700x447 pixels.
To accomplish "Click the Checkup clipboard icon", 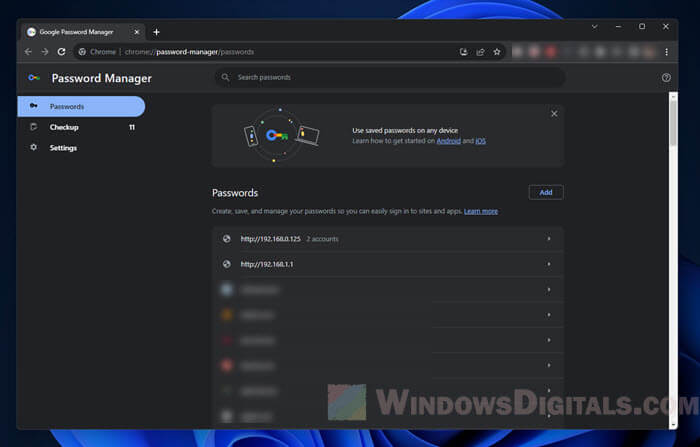I will pyautogui.click(x=33, y=127).
